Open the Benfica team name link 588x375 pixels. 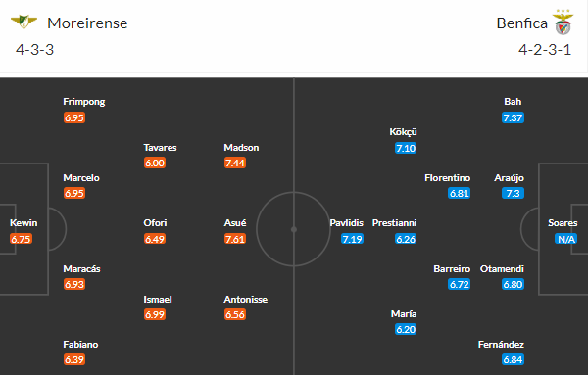[521, 23]
